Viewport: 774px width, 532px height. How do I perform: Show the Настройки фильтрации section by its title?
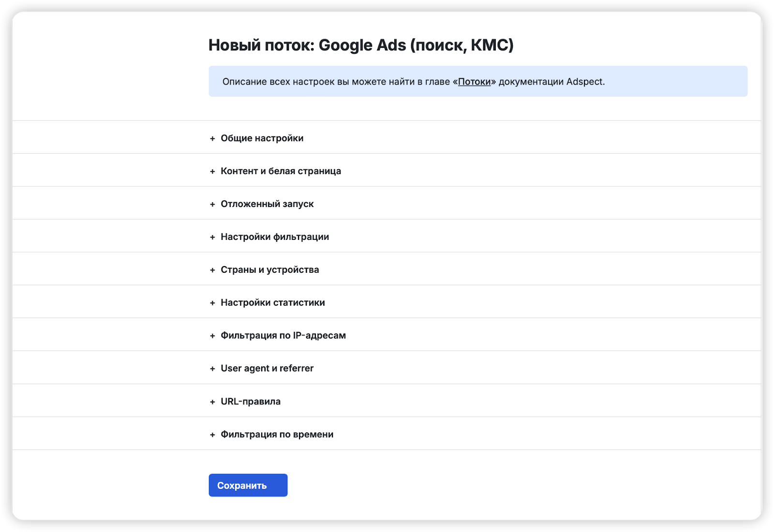(275, 237)
